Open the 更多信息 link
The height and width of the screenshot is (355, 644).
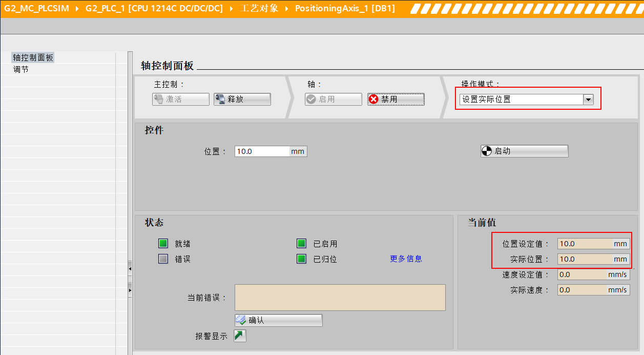(x=405, y=259)
